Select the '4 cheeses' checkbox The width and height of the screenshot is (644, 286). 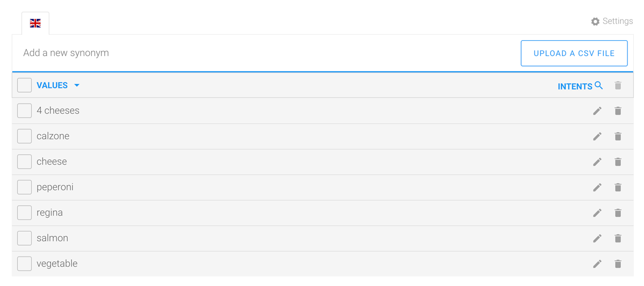pos(24,111)
